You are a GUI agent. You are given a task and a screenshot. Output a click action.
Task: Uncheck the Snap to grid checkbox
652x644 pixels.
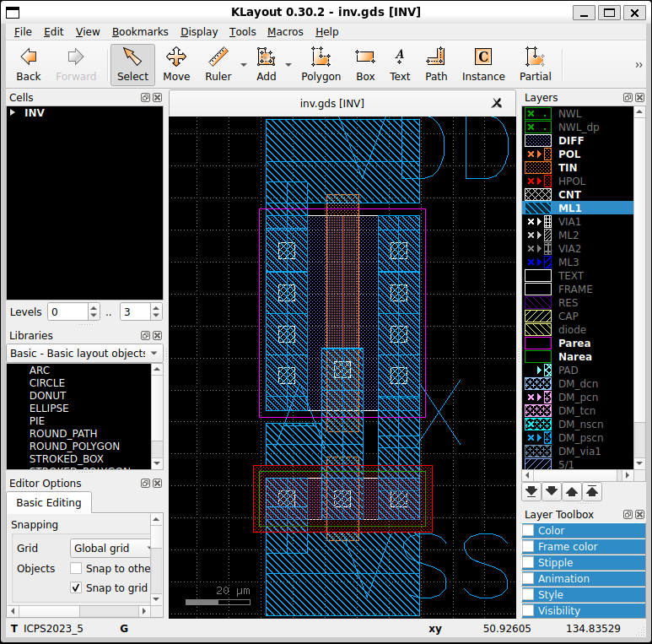coord(76,587)
